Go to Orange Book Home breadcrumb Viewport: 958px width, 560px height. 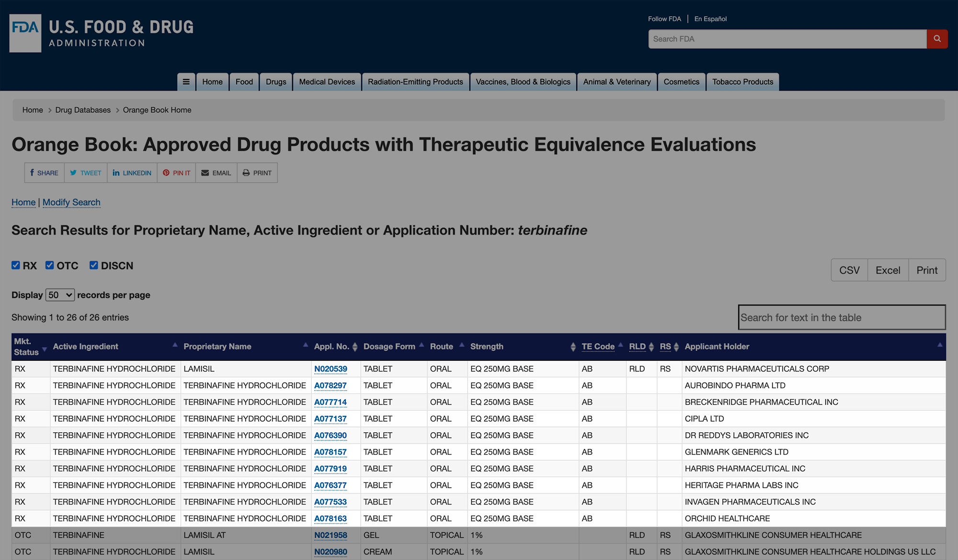coord(157,110)
